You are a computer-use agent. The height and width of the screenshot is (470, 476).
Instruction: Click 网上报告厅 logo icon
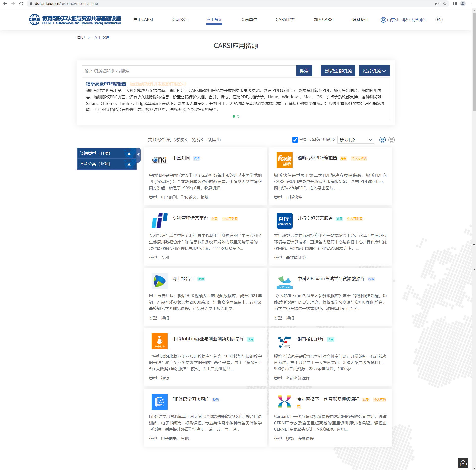pyautogui.click(x=159, y=281)
